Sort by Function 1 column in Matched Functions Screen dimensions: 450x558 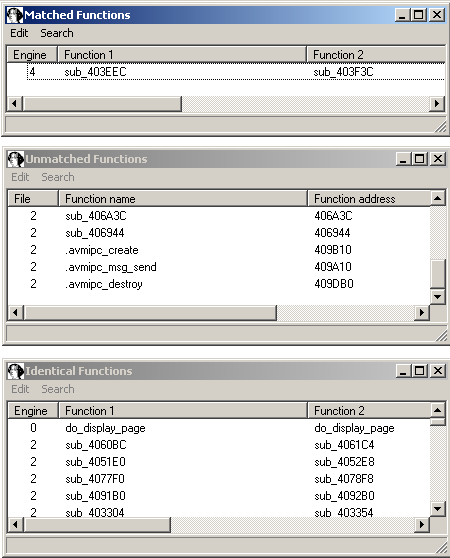pos(182,55)
